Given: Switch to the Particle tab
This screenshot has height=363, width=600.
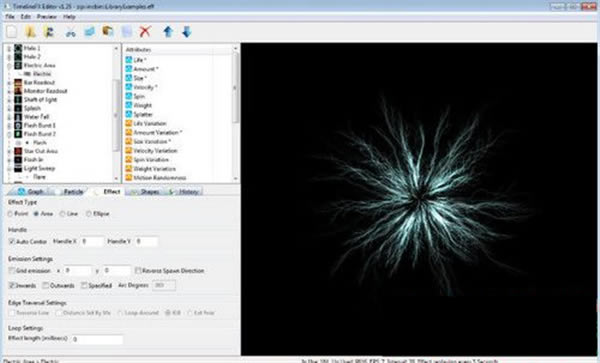Looking at the screenshot, I should (69, 192).
